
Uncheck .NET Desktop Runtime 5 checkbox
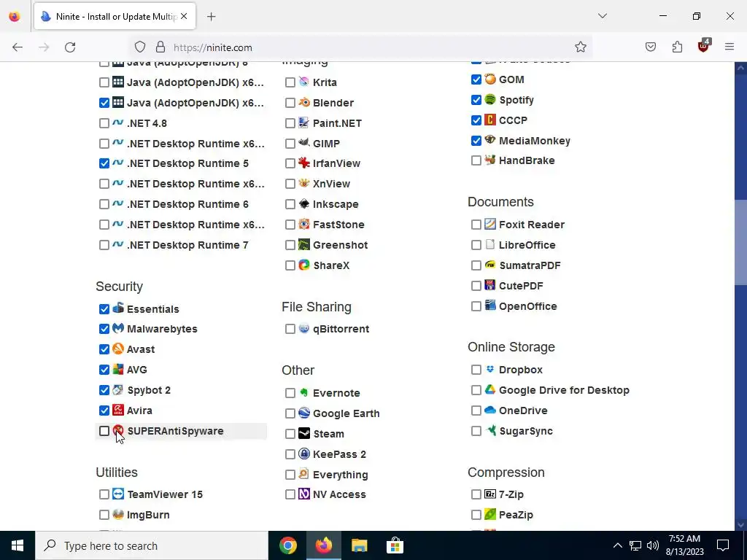104,163
